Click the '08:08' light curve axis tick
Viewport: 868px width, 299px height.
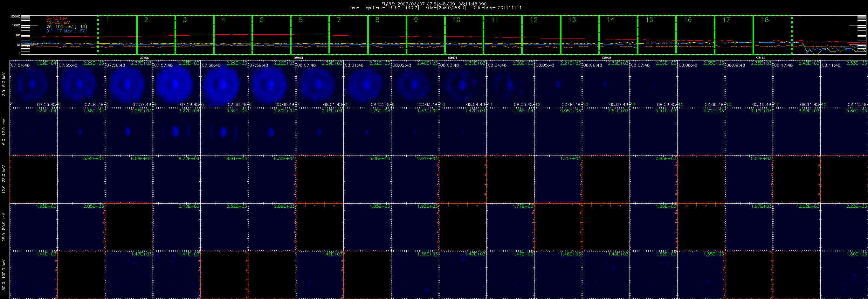pyautogui.click(x=607, y=58)
